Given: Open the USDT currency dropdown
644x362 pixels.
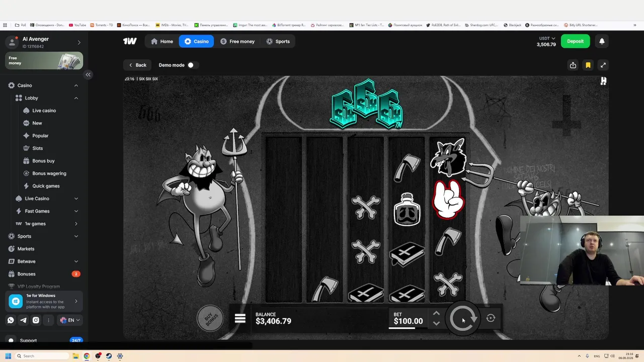Looking at the screenshot, I should click(547, 38).
